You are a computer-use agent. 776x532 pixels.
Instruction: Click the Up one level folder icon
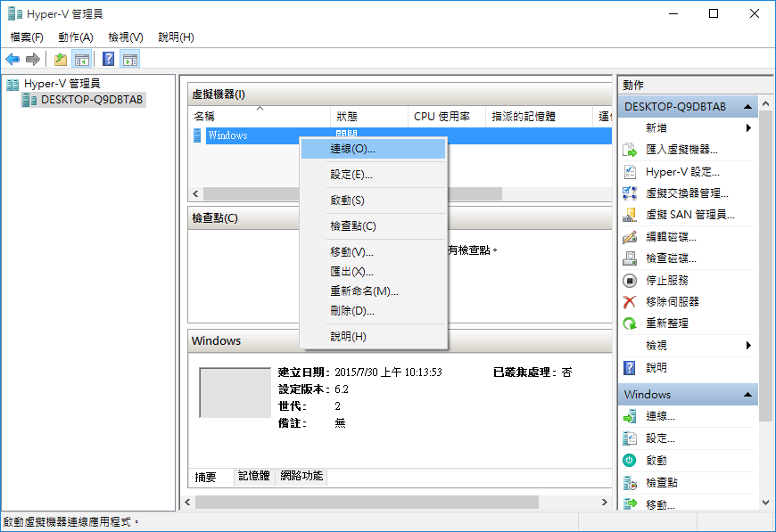pos(61,60)
